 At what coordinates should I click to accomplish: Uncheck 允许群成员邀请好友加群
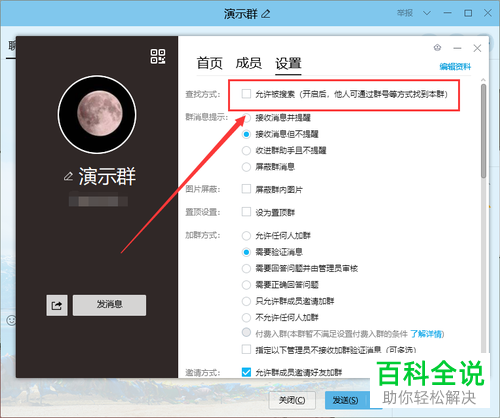246,372
